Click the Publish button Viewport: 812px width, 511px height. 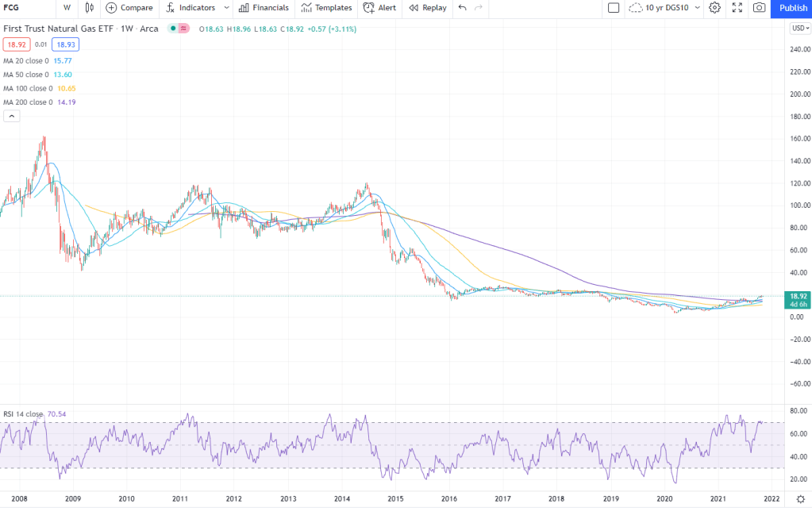[792, 8]
